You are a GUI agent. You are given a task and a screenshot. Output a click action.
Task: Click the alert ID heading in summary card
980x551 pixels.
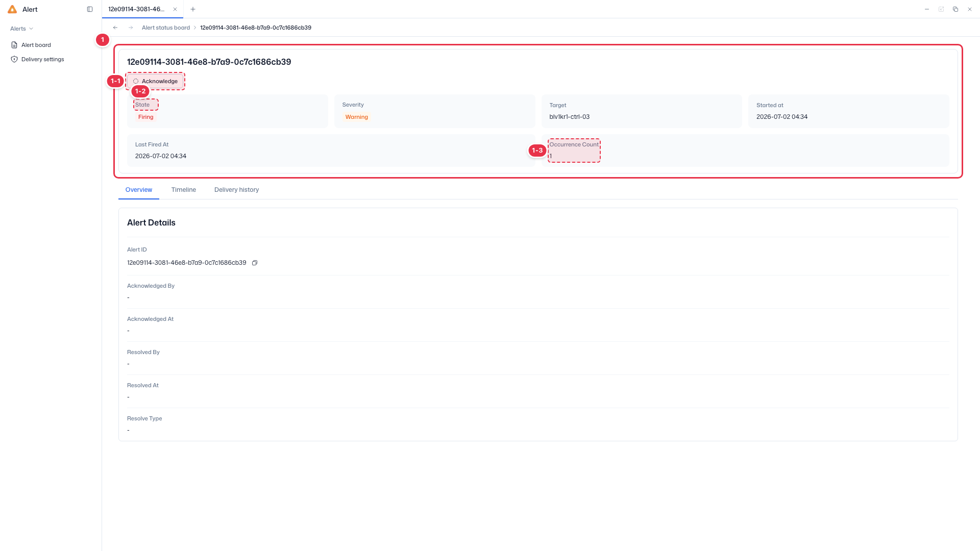(209, 62)
